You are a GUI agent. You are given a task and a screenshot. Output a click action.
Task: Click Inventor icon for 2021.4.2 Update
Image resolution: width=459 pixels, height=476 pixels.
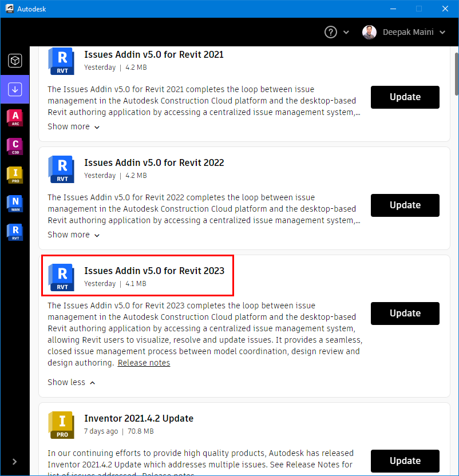(x=61, y=425)
